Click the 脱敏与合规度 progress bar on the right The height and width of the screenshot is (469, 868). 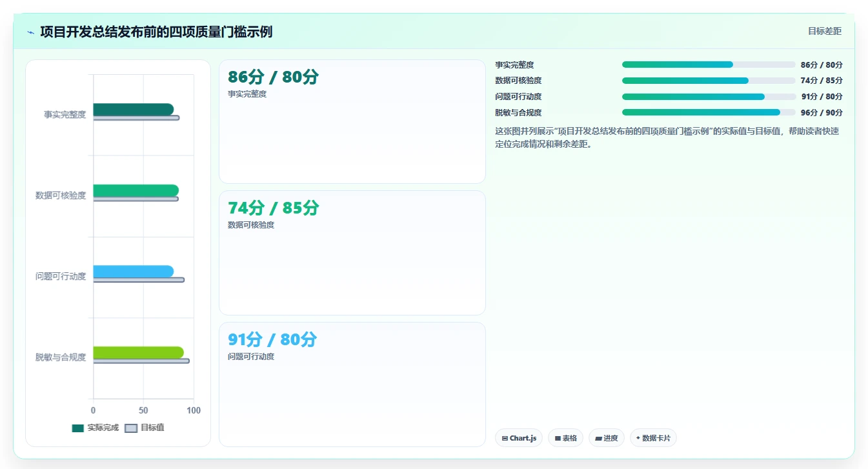709,112
